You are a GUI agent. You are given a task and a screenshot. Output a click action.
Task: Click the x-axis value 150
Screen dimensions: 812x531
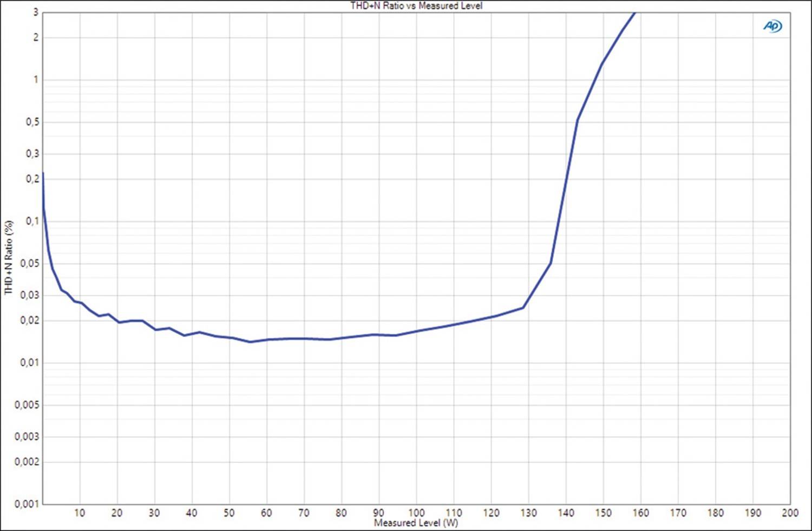click(x=603, y=513)
